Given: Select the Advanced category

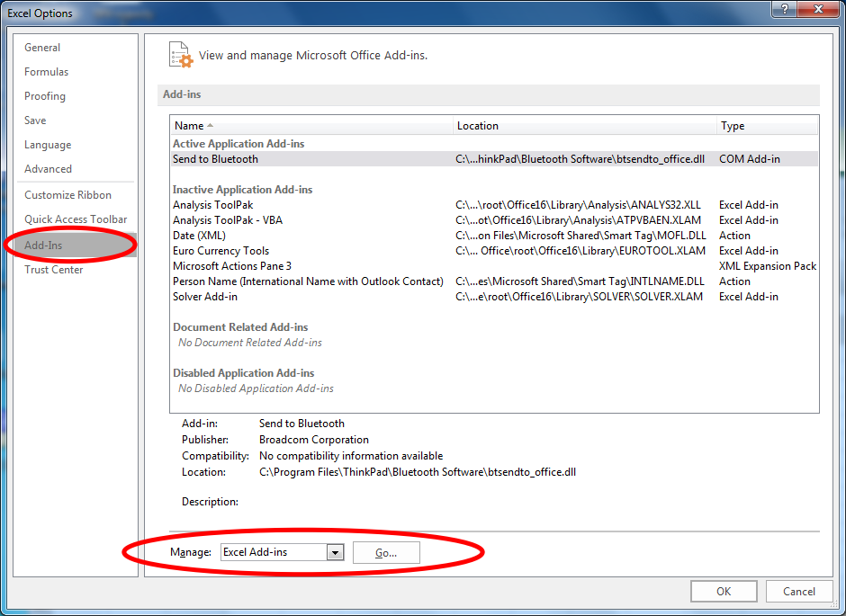Looking at the screenshot, I should [48, 169].
